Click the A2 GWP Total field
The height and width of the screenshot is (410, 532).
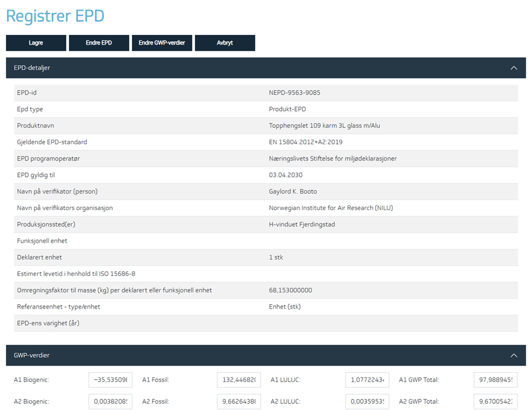[495, 402]
